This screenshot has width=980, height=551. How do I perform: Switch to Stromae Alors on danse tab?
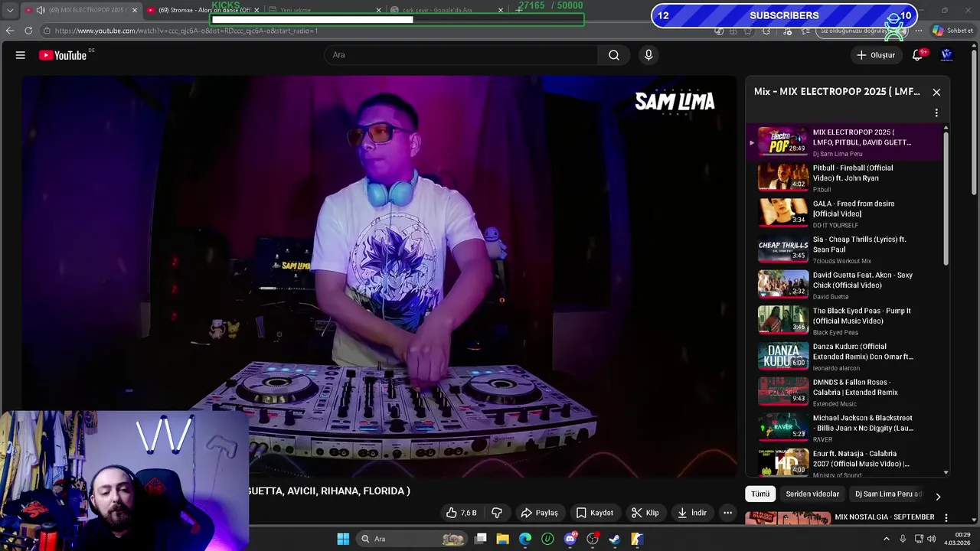tap(203, 10)
